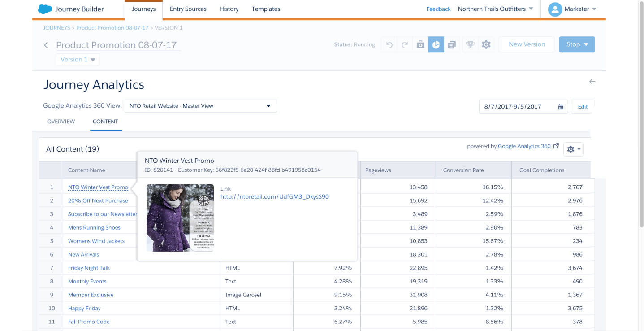Click the NTO Winter Vest Promo link
Screen dimensions: 644x331
98,187
